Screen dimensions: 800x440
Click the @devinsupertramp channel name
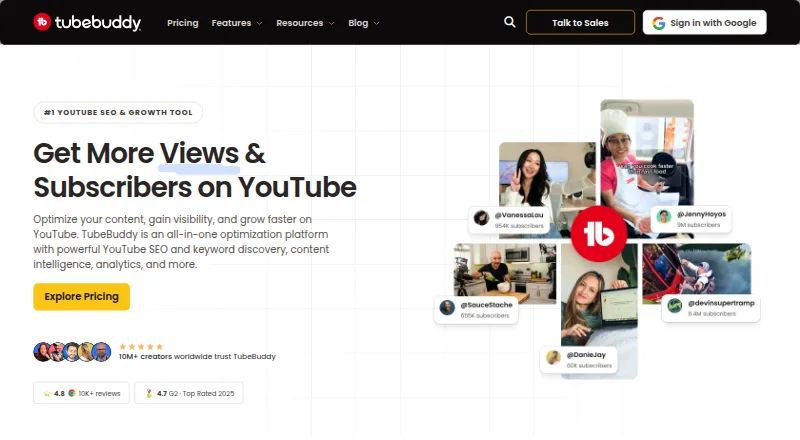721,303
